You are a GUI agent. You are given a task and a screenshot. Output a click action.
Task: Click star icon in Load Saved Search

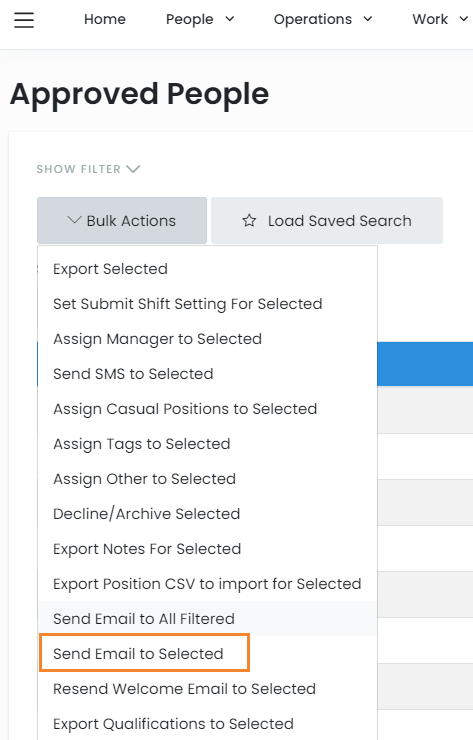point(249,220)
